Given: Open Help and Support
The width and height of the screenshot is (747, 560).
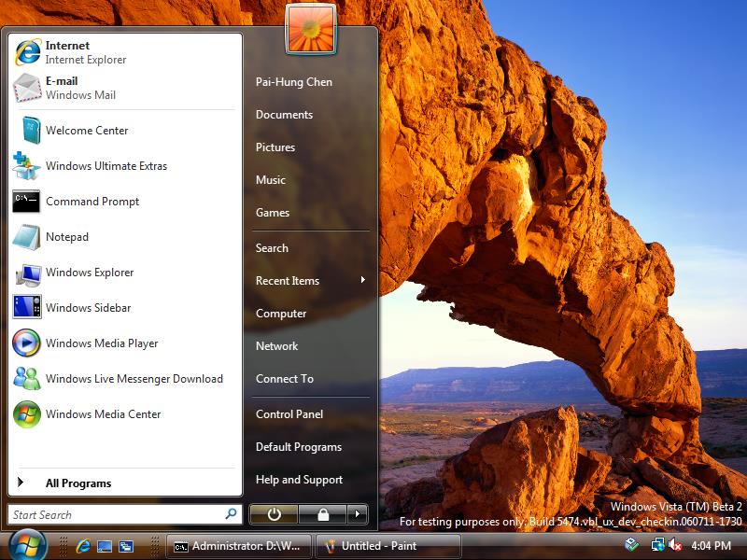Looking at the screenshot, I should [299, 480].
